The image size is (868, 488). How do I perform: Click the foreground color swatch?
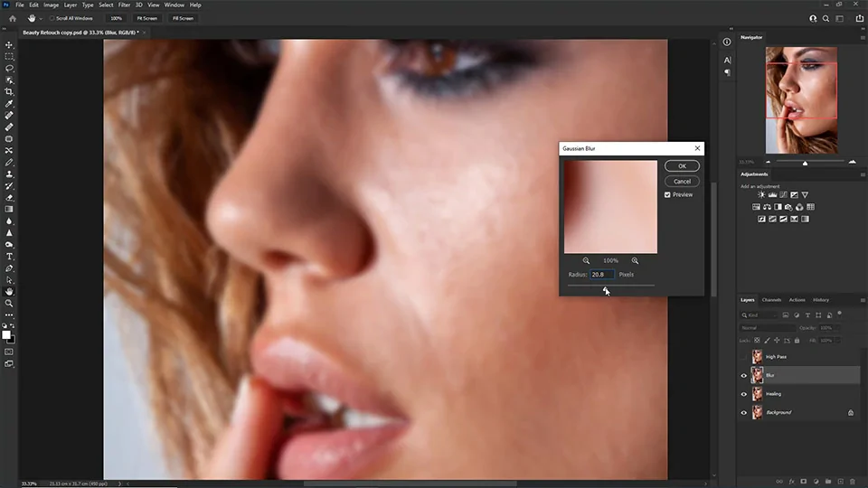click(6, 334)
